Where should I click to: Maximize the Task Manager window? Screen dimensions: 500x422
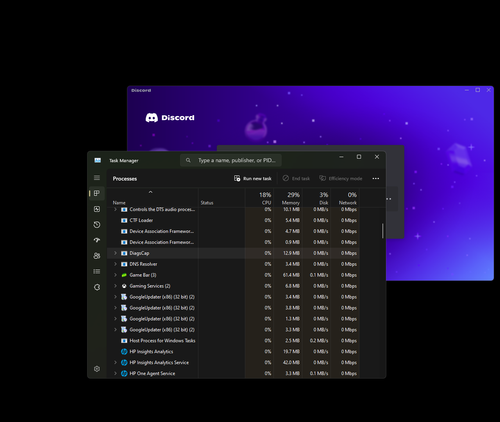[359, 157]
